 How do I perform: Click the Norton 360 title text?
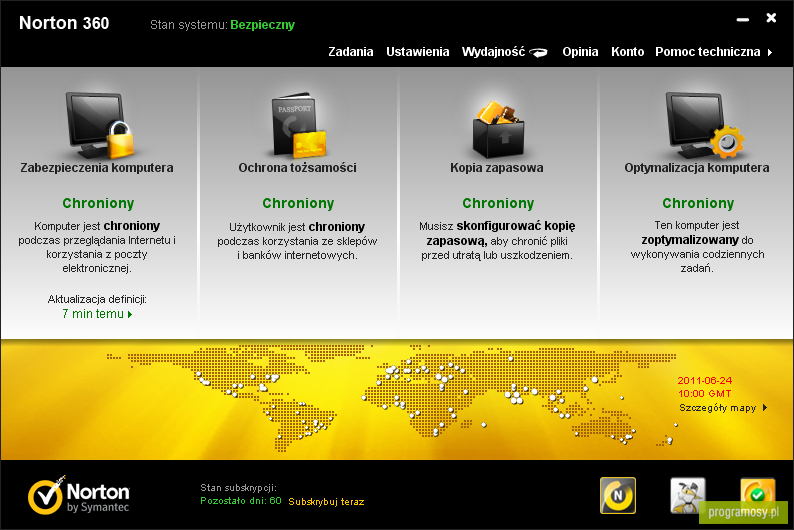pos(64,23)
